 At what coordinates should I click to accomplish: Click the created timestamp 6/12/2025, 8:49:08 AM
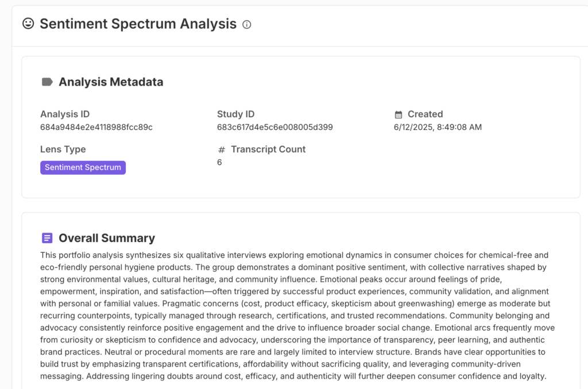point(438,127)
